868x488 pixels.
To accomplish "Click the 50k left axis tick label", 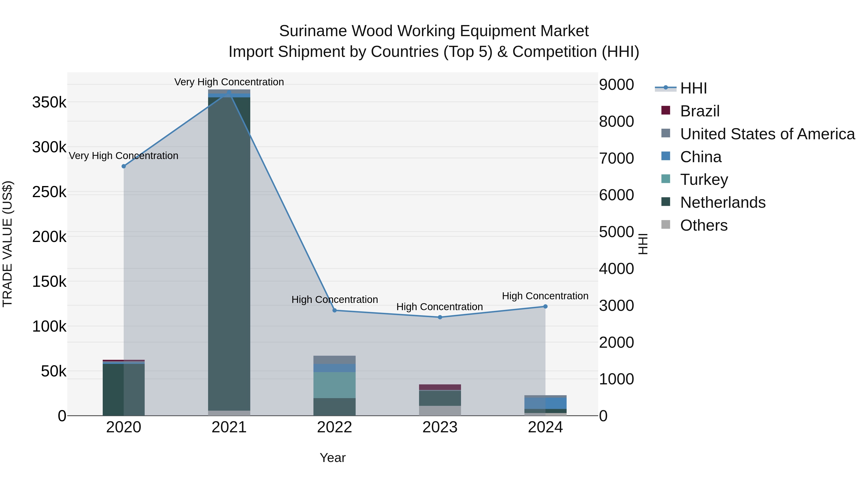I will coord(54,371).
